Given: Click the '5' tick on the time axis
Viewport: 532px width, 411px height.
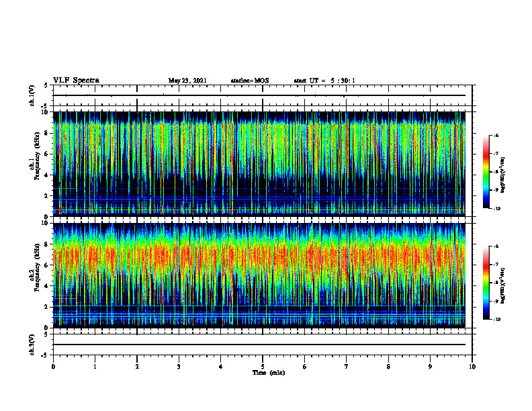Looking at the screenshot, I should click(263, 367).
